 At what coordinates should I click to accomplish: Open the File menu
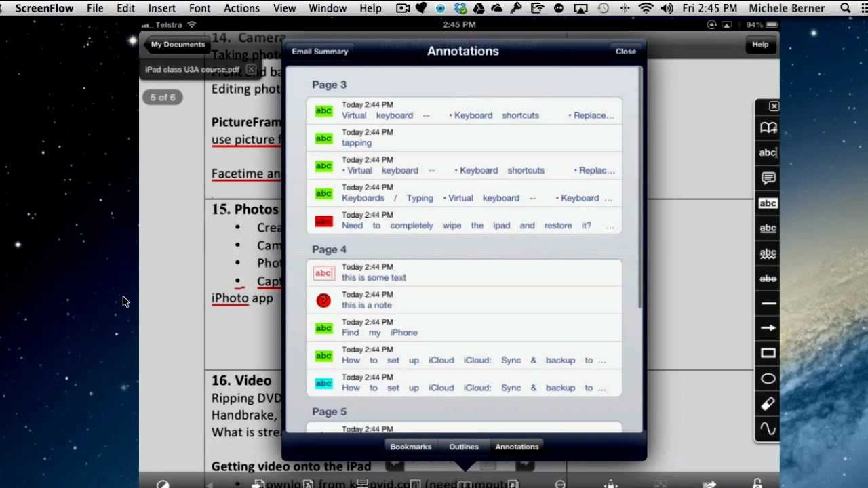(95, 8)
